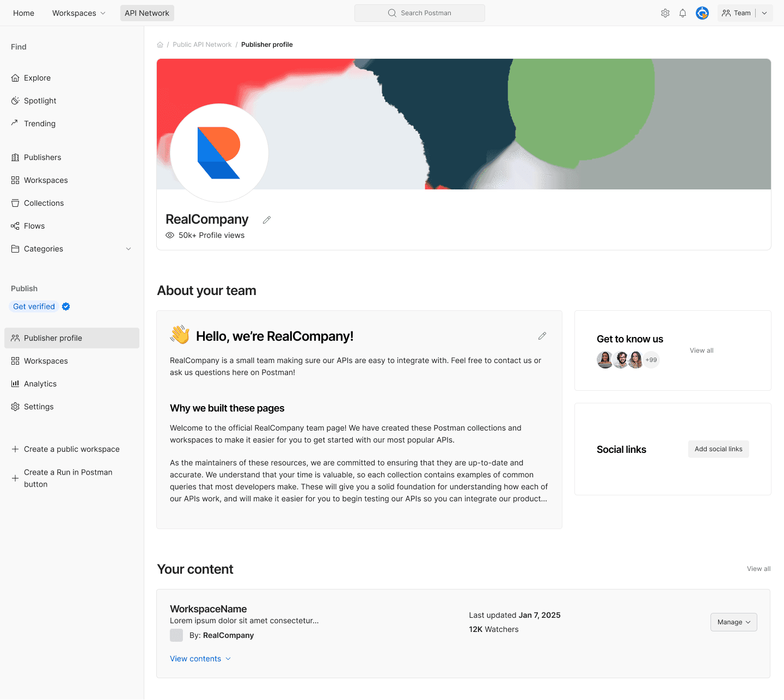Click plus icon for Run in Postman button
The image size is (784, 700).
pyautogui.click(x=15, y=478)
